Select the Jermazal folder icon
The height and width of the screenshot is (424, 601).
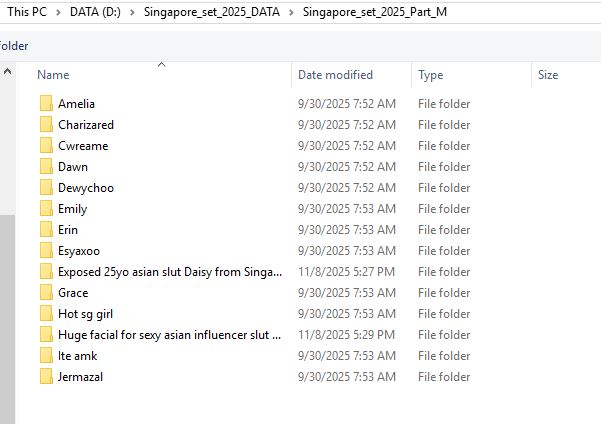pyautogui.click(x=46, y=377)
